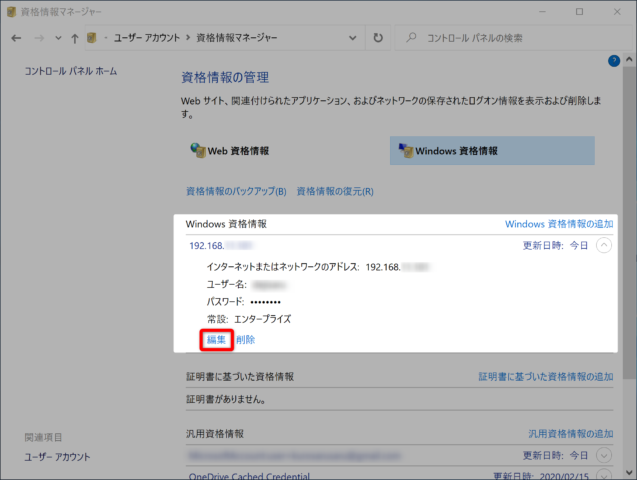Collapse the 192.168 credential details
This screenshot has height=480, width=637.
pos(604,245)
